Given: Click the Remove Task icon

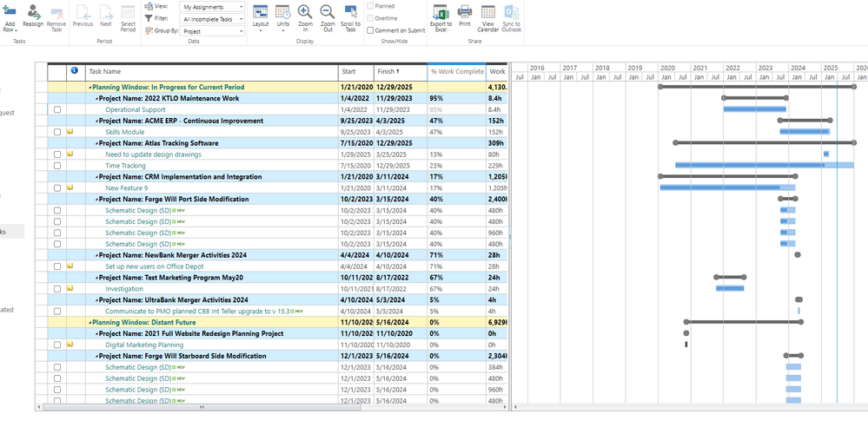Looking at the screenshot, I should [56, 13].
